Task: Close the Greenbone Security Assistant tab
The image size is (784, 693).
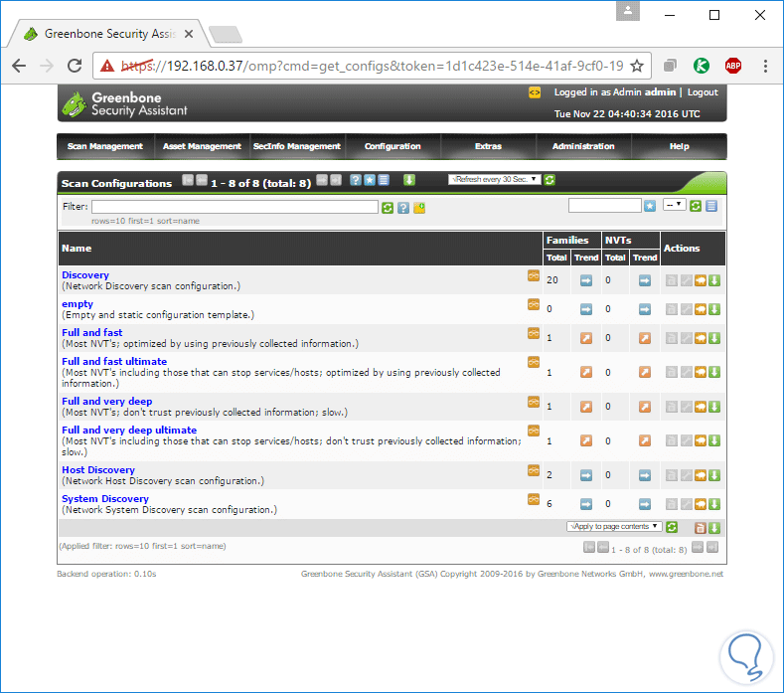Action: pyautogui.click(x=189, y=34)
